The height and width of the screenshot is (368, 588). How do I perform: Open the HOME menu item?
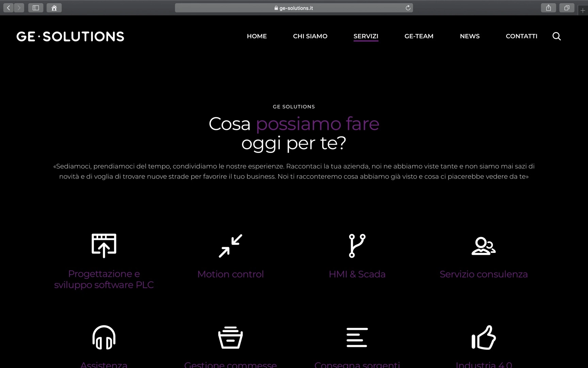click(257, 36)
